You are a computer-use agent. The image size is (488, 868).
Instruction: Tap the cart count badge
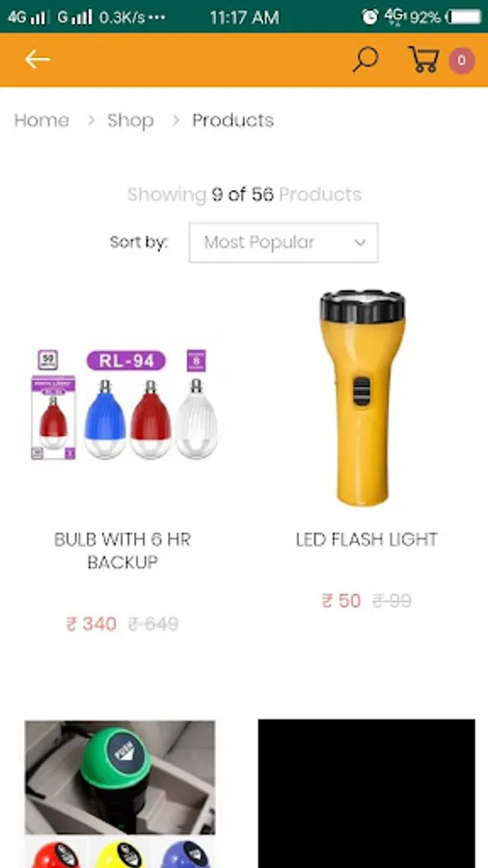point(461,61)
